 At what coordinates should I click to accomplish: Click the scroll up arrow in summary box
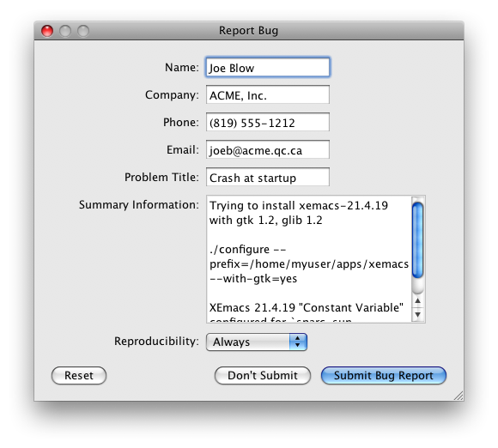[x=417, y=300]
